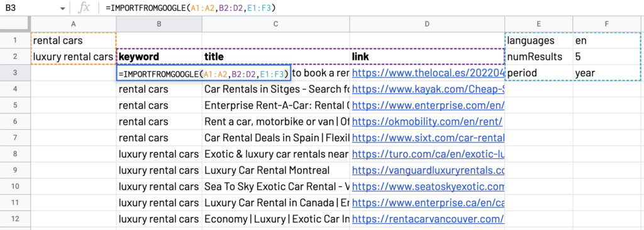The image size is (644, 230).
Task: Select the cell containing 'luxury rental cars' in column A
Action: [x=74, y=57]
